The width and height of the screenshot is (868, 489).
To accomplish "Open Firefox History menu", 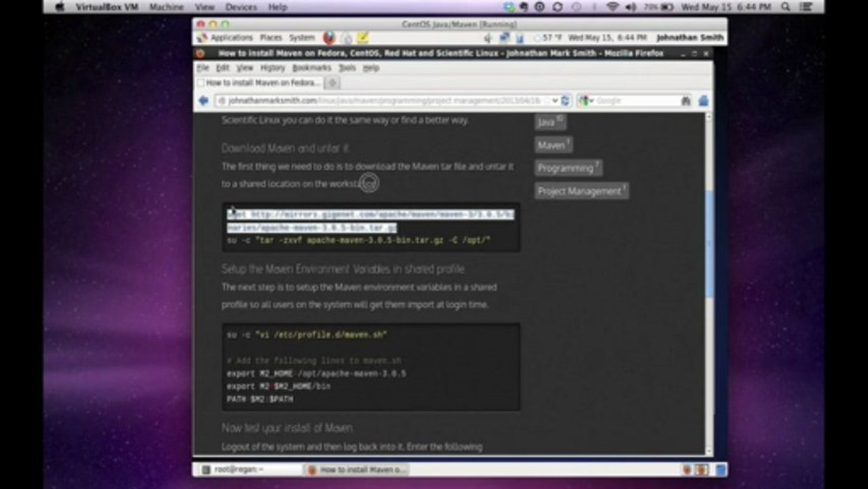I will 273,68.
